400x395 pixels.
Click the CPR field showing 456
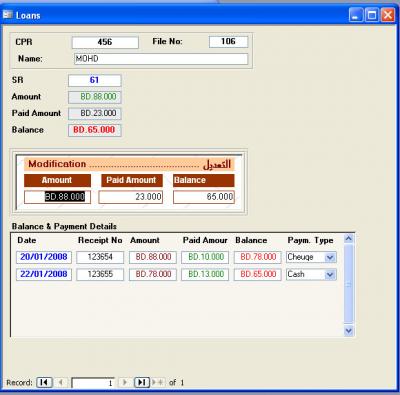coord(105,42)
